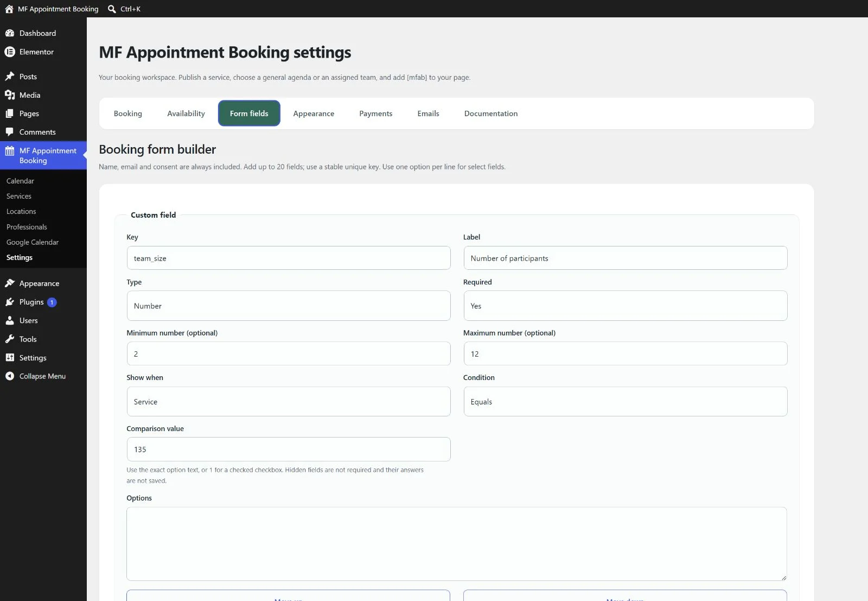Click the Tools wrench icon

(x=10, y=339)
